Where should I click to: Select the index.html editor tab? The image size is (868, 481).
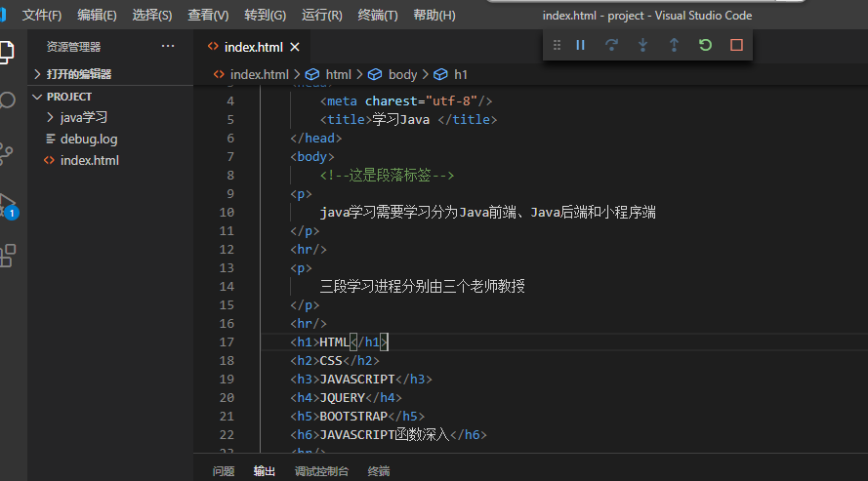(x=253, y=48)
